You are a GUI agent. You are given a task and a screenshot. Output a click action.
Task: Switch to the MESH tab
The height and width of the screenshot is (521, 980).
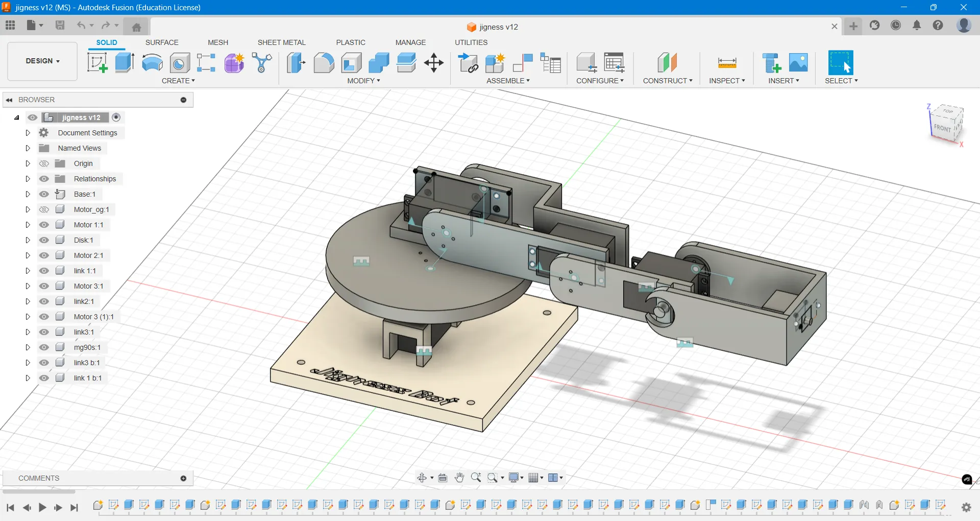coord(218,42)
